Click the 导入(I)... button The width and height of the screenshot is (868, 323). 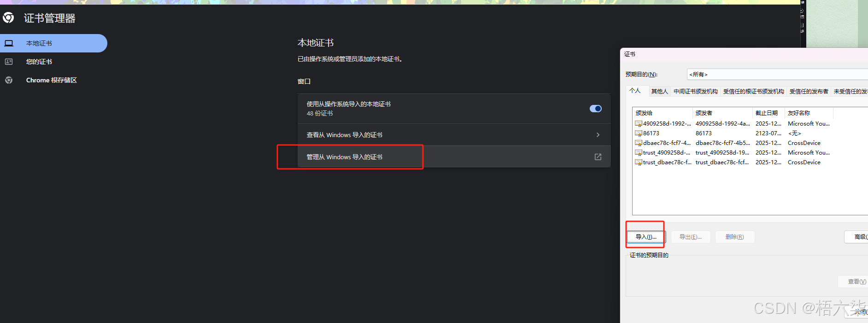646,237
